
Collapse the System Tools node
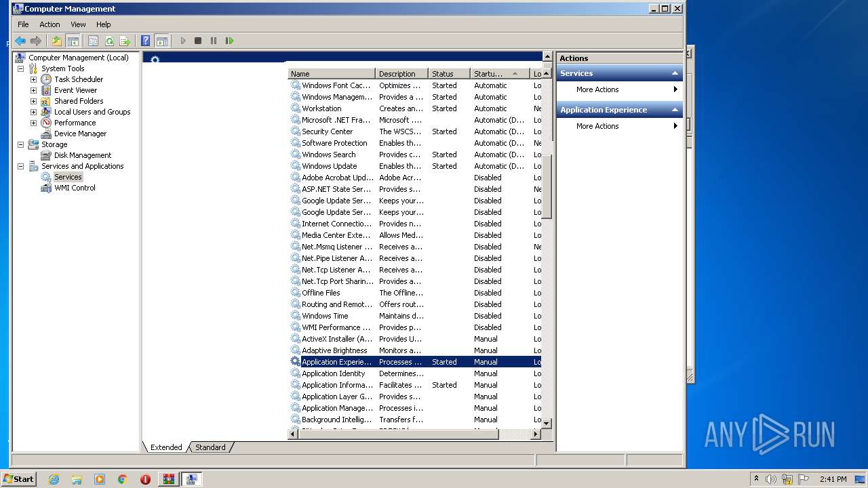point(20,68)
